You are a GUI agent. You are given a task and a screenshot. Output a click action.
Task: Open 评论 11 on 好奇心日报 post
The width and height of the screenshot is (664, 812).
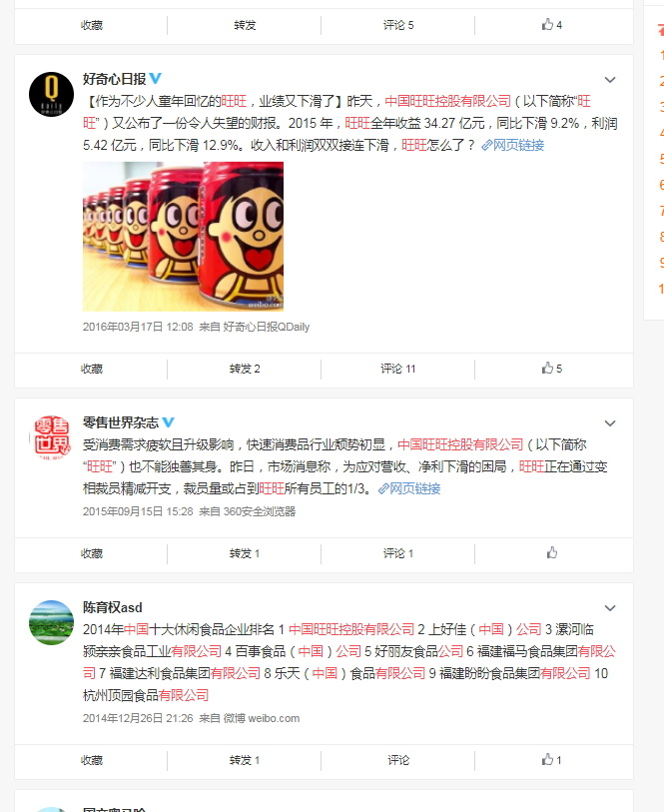pos(398,369)
